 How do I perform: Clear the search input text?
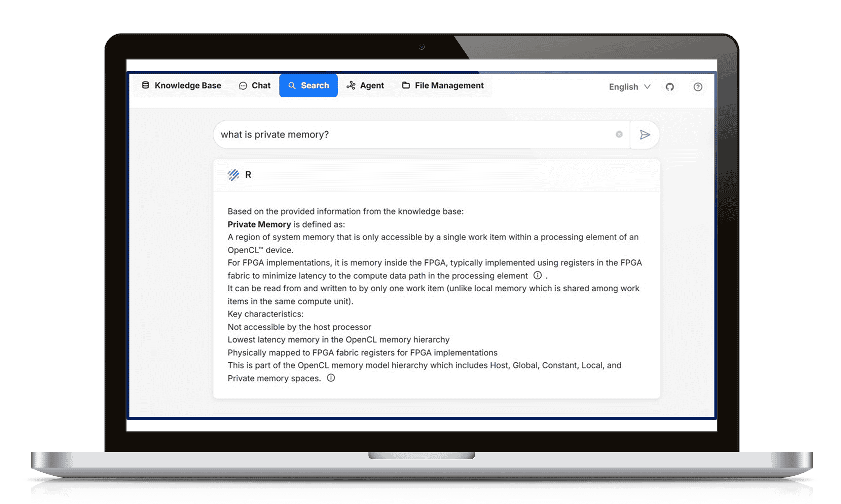619,135
